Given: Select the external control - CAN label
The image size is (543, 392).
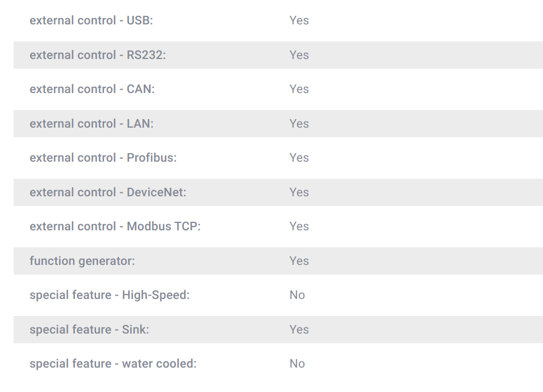Looking at the screenshot, I should pos(92,89).
